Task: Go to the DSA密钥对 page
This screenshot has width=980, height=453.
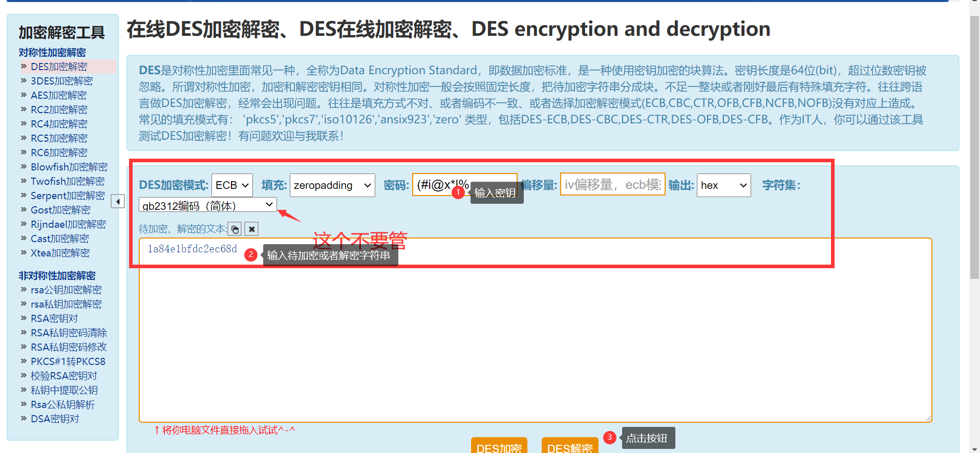Action: (55, 419)
